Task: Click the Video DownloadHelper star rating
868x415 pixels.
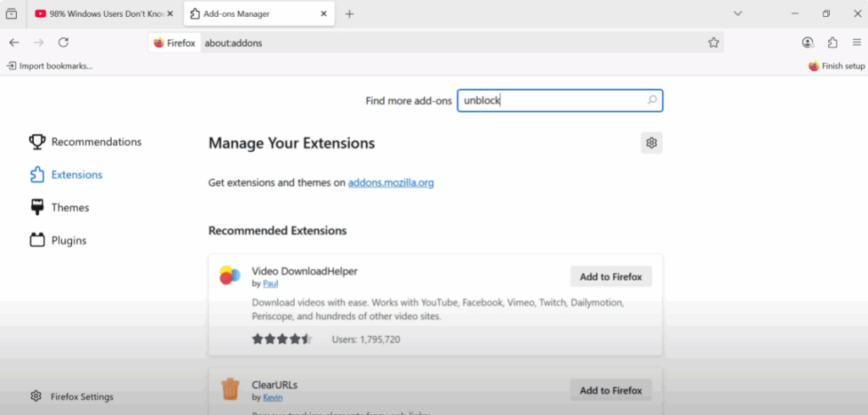Action: point(282,339)
